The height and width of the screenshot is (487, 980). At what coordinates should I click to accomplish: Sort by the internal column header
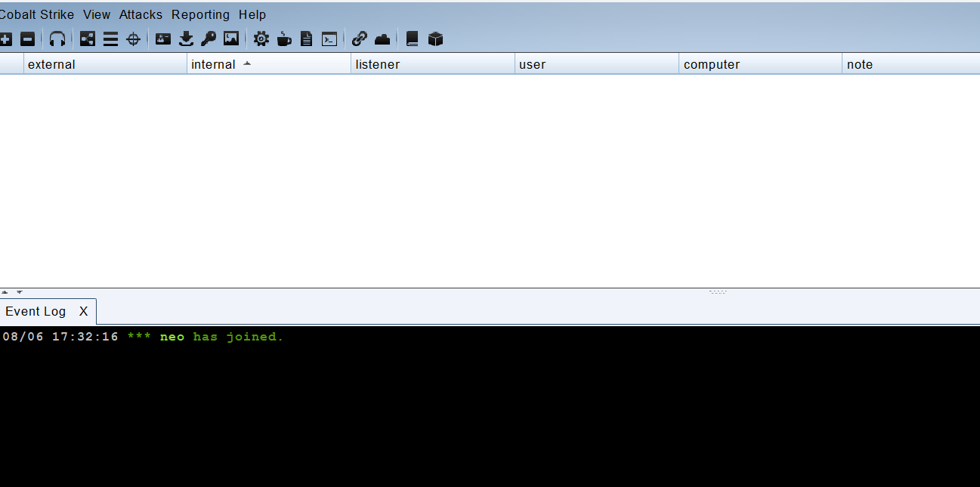tap(269, 64)
